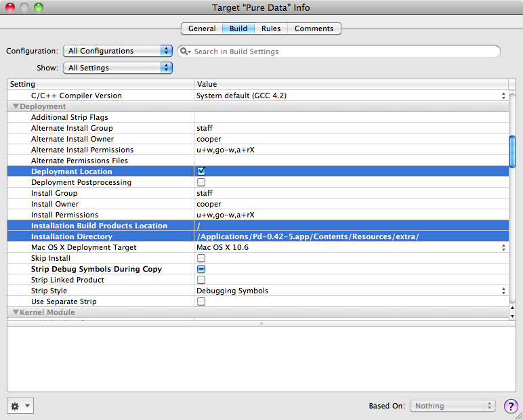Click the search magnifier icon

pos(185,51)
